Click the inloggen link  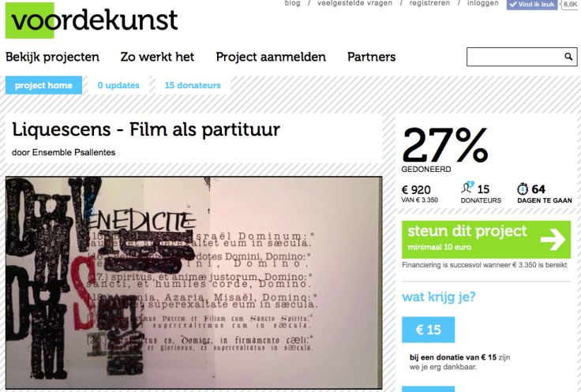pyautogui.click(x=483, y=3)
